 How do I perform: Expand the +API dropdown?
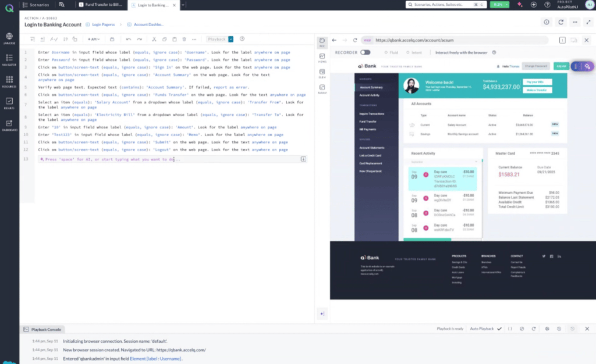94,39
